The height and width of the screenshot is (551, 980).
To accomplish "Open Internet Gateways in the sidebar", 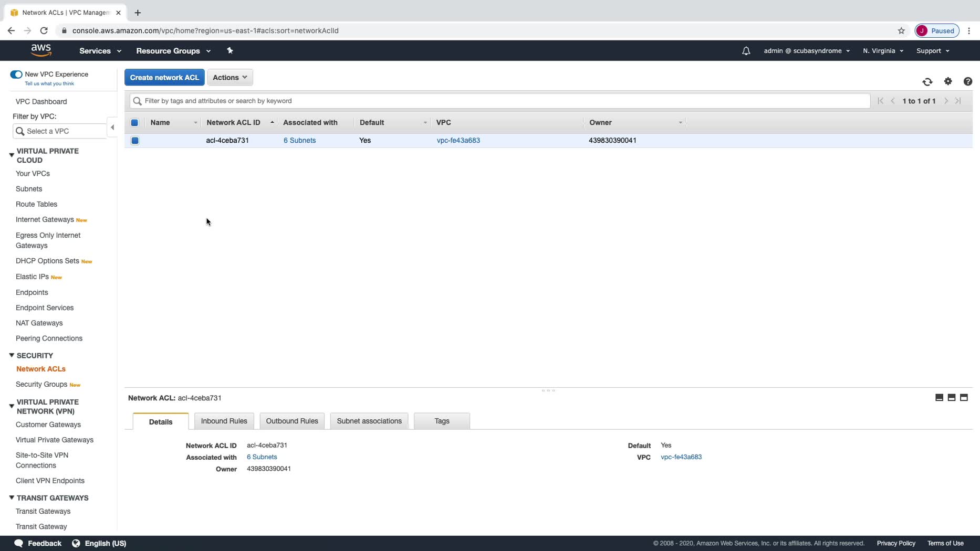I will [45, 219].
